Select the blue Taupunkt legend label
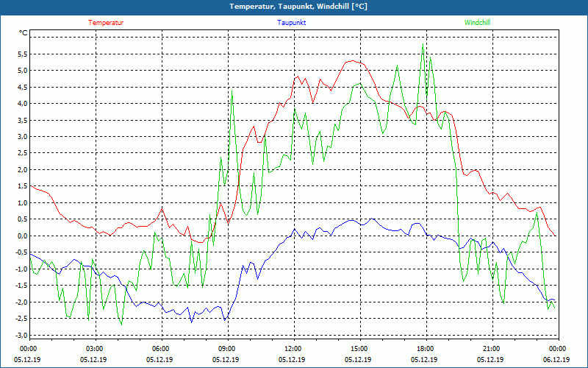Screen dimensions: 588x368 point(292,23)
